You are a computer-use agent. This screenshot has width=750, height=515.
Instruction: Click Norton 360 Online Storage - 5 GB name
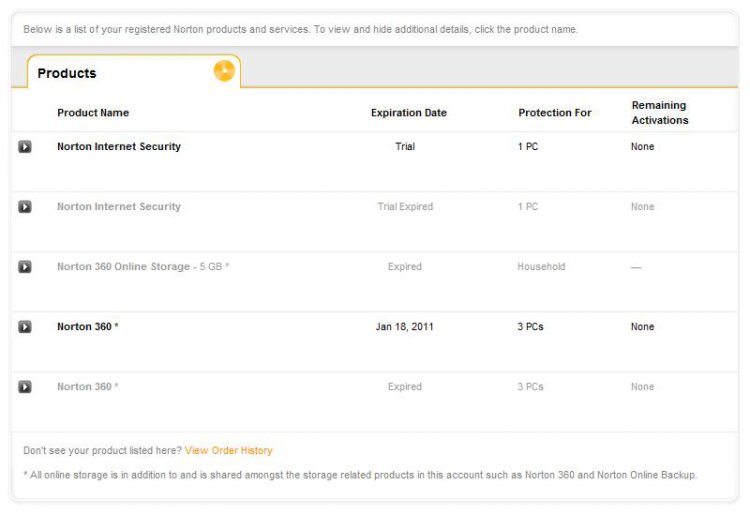[143, 267]
